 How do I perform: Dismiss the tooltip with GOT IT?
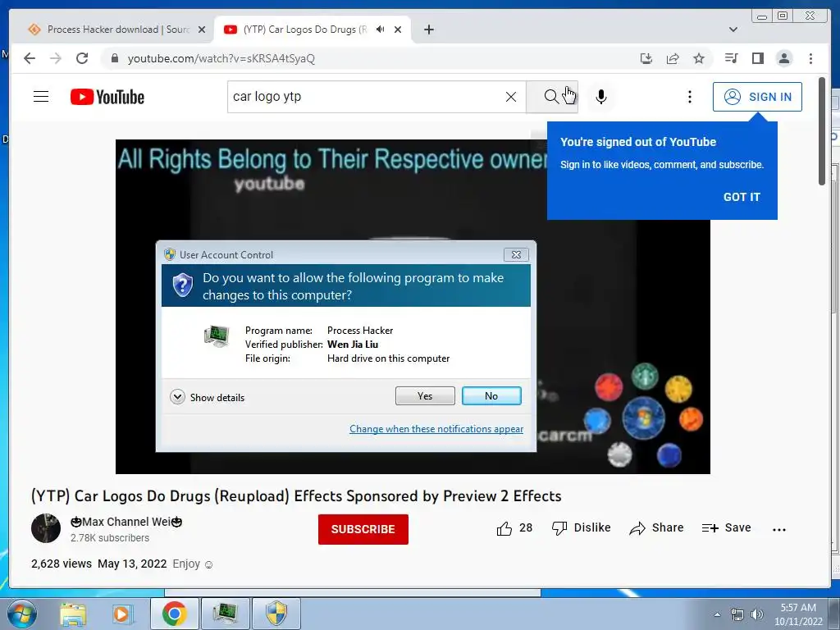(x=742, y=197)
